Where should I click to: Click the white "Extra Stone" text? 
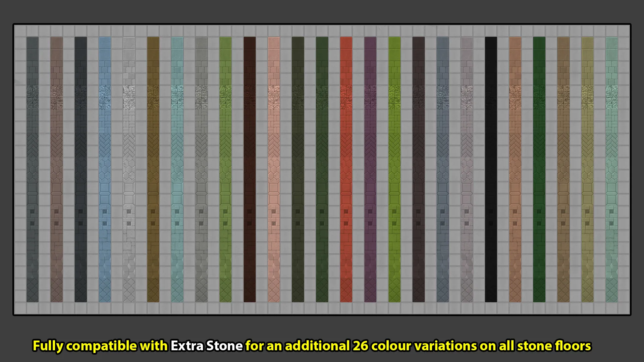[x=207, y=346]
